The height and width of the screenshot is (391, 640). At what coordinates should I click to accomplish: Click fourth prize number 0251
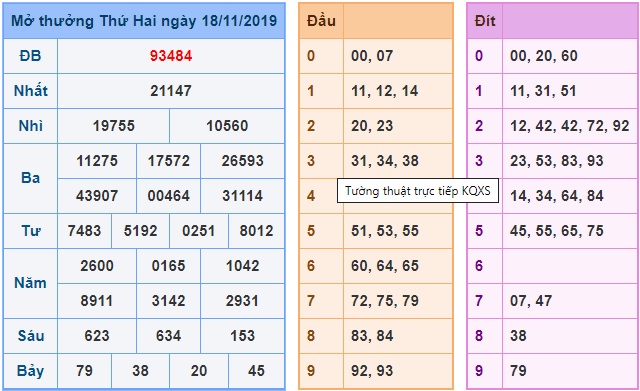point(198,231)
